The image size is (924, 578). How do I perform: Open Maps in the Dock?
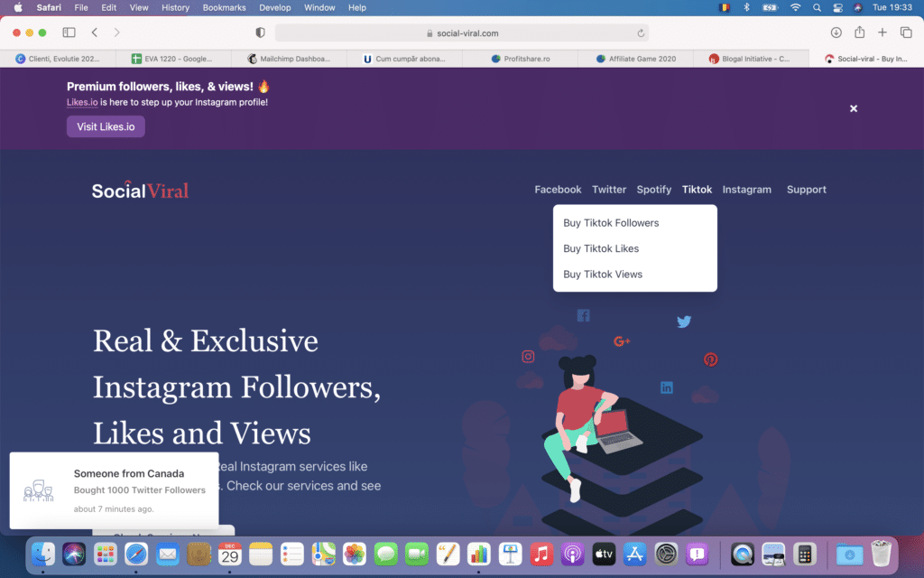point(323,555)
